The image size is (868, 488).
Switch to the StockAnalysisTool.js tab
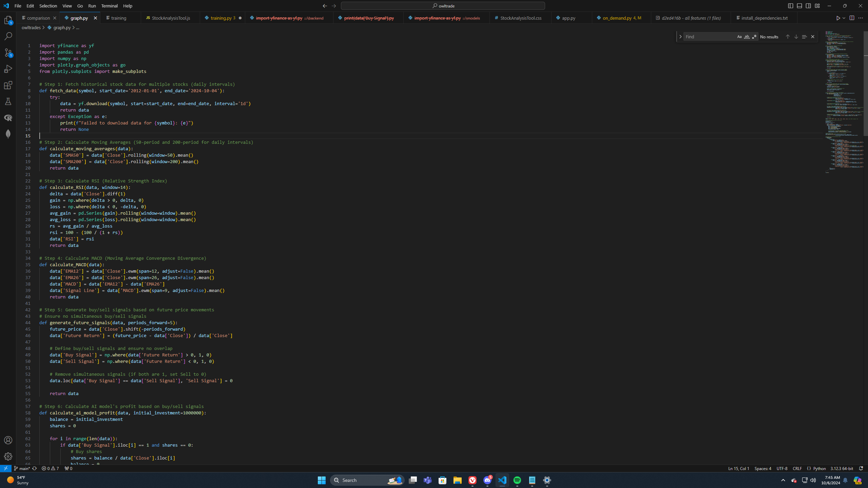tap(171, 18)
